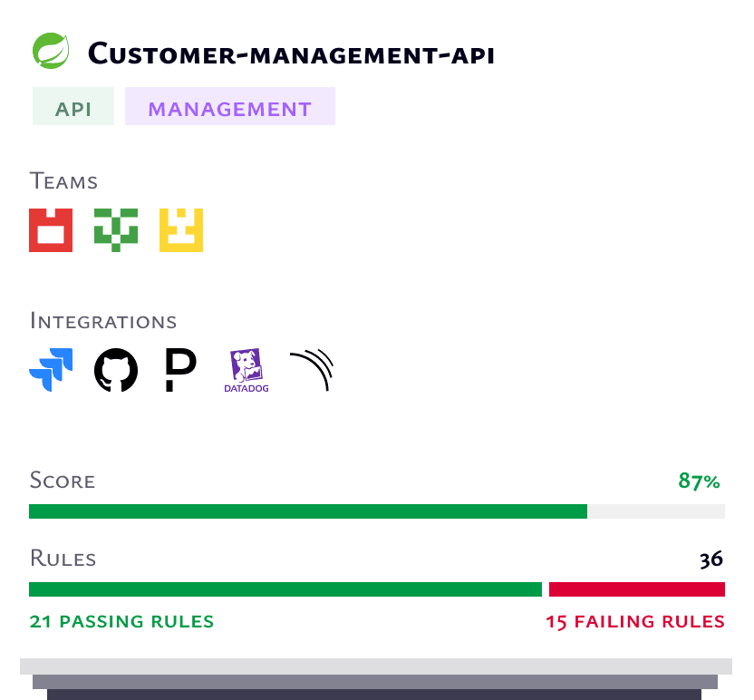This screenshot has width=754, height=700.
Task: Click the GitHub integration icon
Action: click(116, 371)
